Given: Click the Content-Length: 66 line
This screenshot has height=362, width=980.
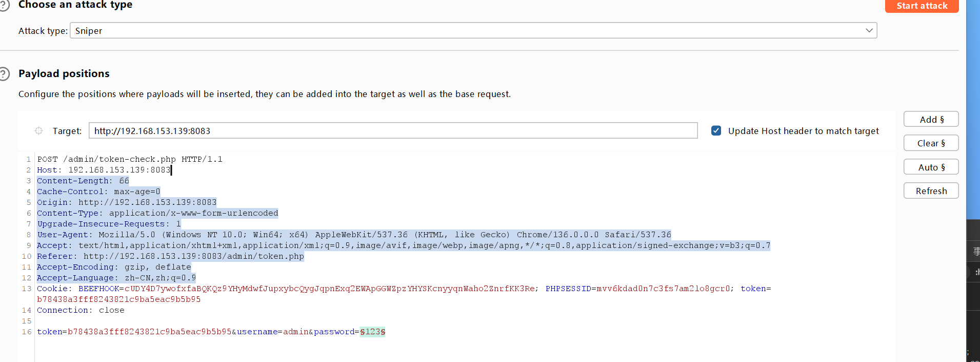Looking at the screenshot, I should 83,181.
